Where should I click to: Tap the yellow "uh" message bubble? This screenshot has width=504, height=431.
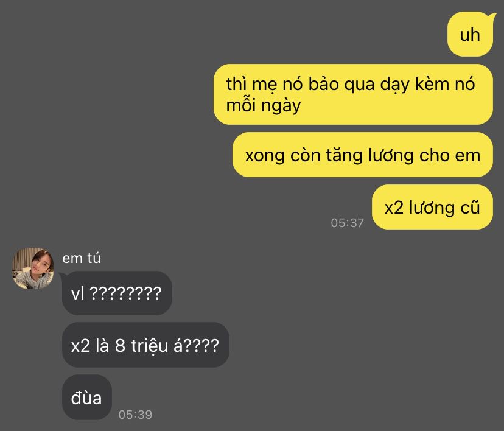point(470,34)
